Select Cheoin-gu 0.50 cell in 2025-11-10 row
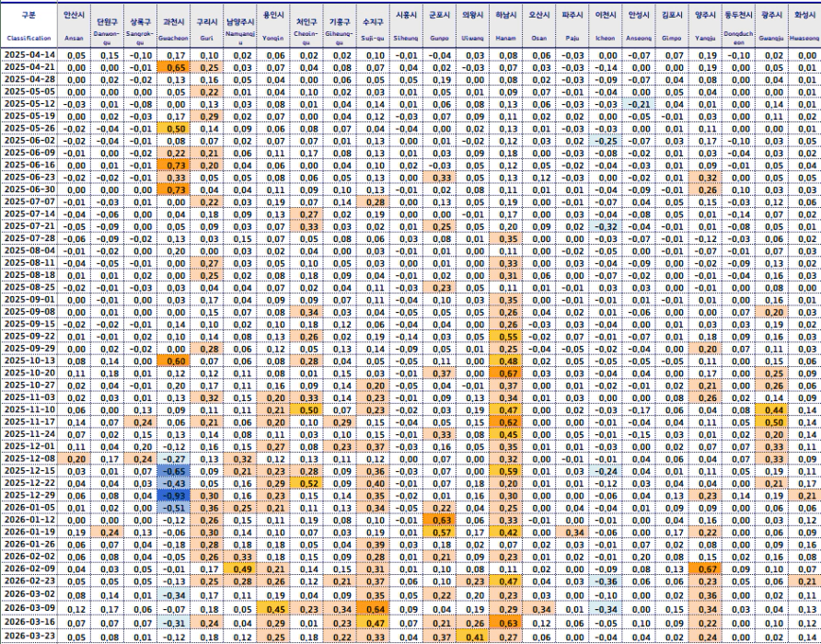 (x=306, y=409)
